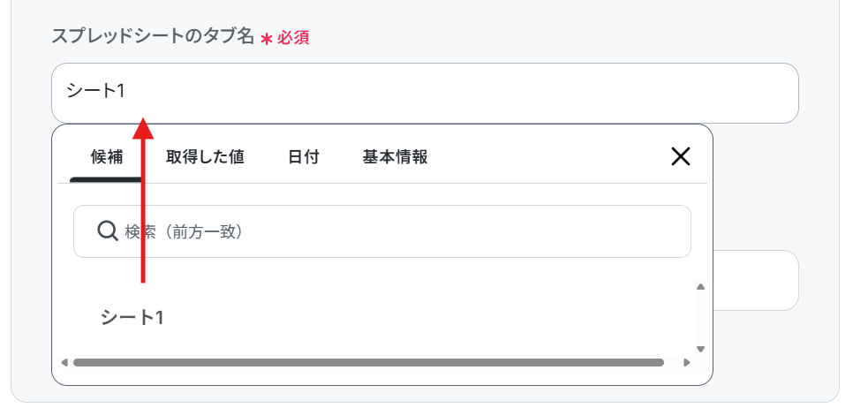The height and width of the screenshot is (408, 868).
Task: Open the 取得した値 tab
Action: point(205,157)
